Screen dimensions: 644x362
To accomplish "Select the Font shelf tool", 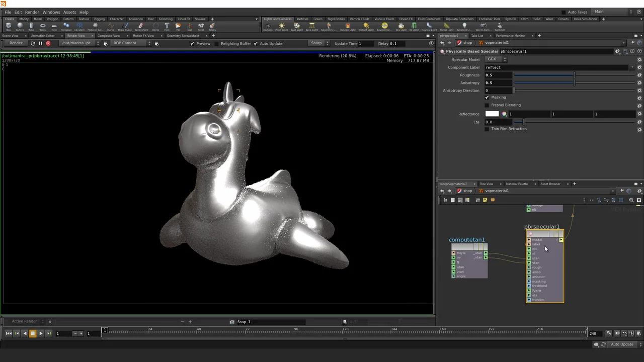I will click(x=167, y=27).
